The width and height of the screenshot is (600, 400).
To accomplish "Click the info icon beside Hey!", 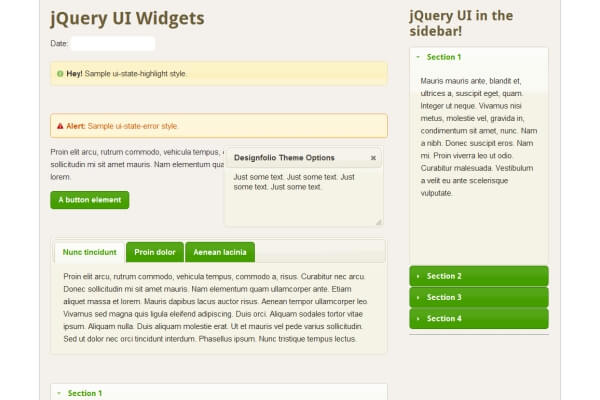I will click(60, 74).
